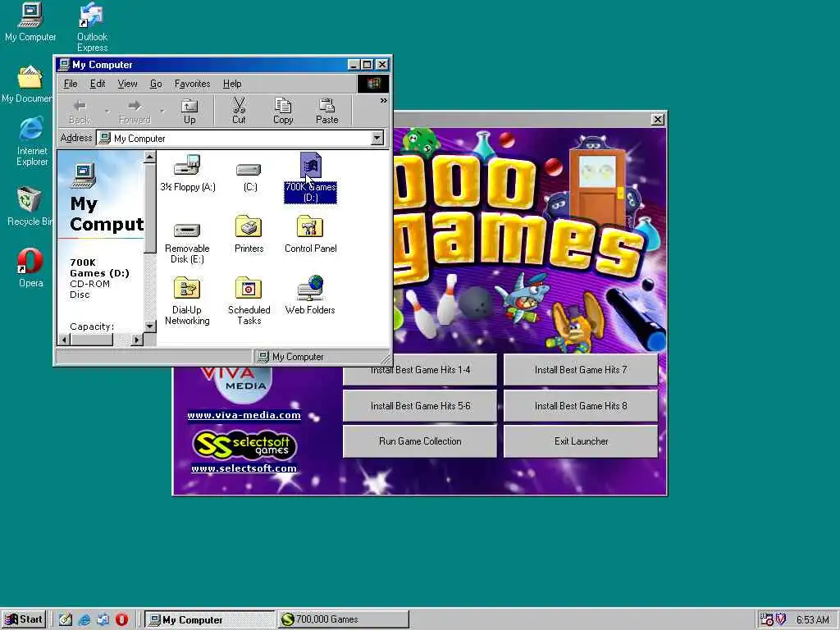The height and width of the screenshot is (630, 840).
Task: Select the Recycle Bin desktop icon
Action: [29, 206]
